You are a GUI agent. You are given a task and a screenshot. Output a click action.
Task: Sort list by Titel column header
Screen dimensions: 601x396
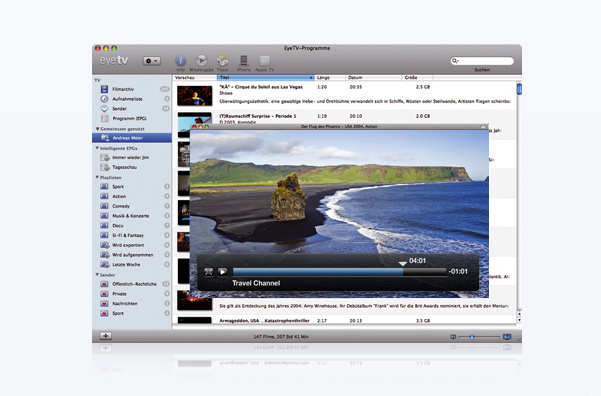pyautogui.click(x=266, y=77)
